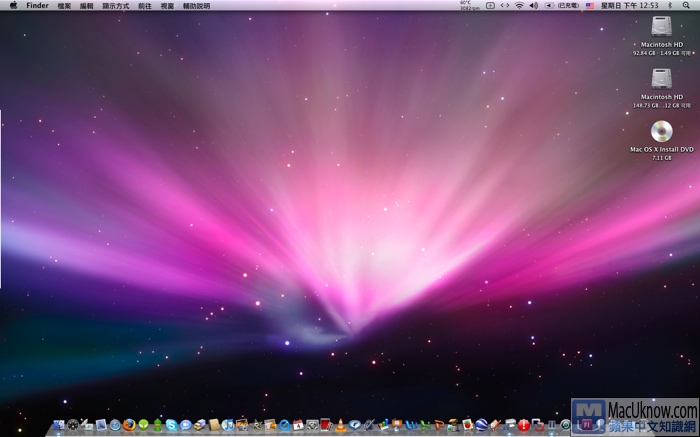
Task: Open iChat from the Dock
Action: coord(186,425)
